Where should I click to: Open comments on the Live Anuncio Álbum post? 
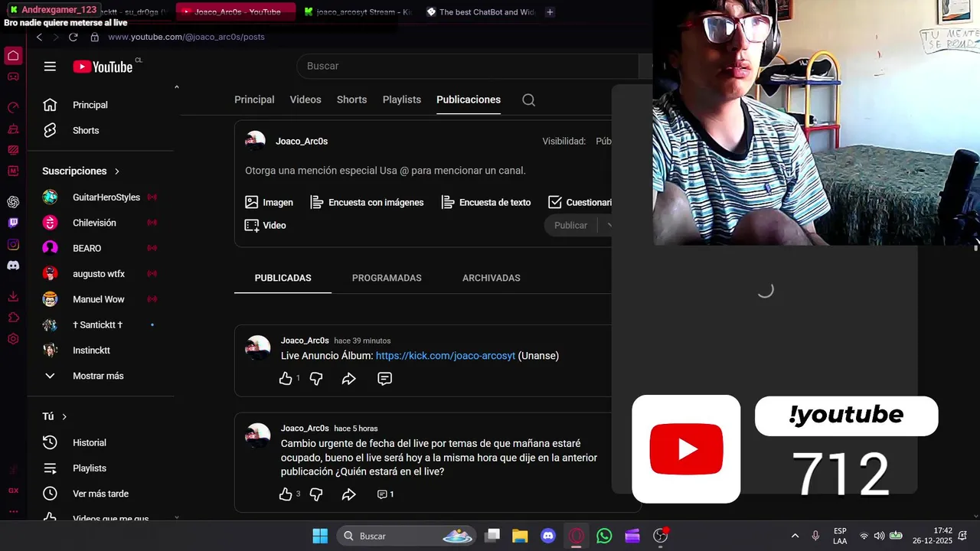[x=384, y=379]
